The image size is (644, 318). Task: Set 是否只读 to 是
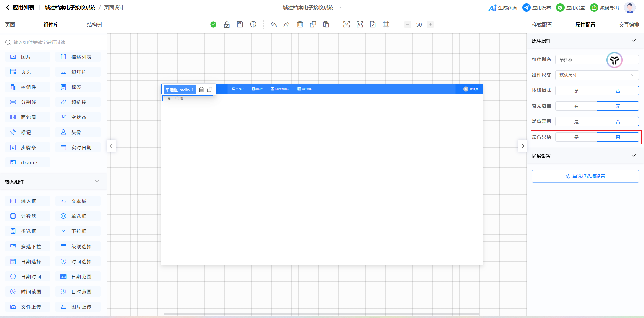click(x=576, y=137)
